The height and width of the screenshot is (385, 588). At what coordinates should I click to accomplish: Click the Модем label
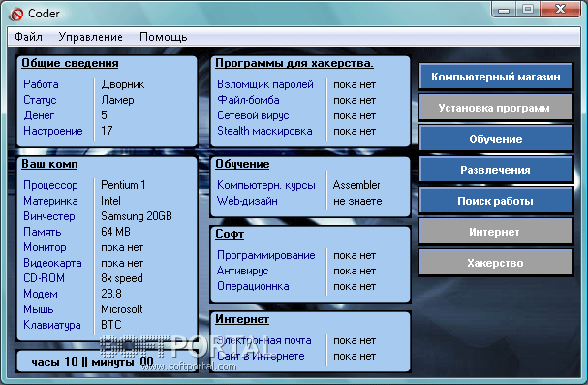pos(41,294)
